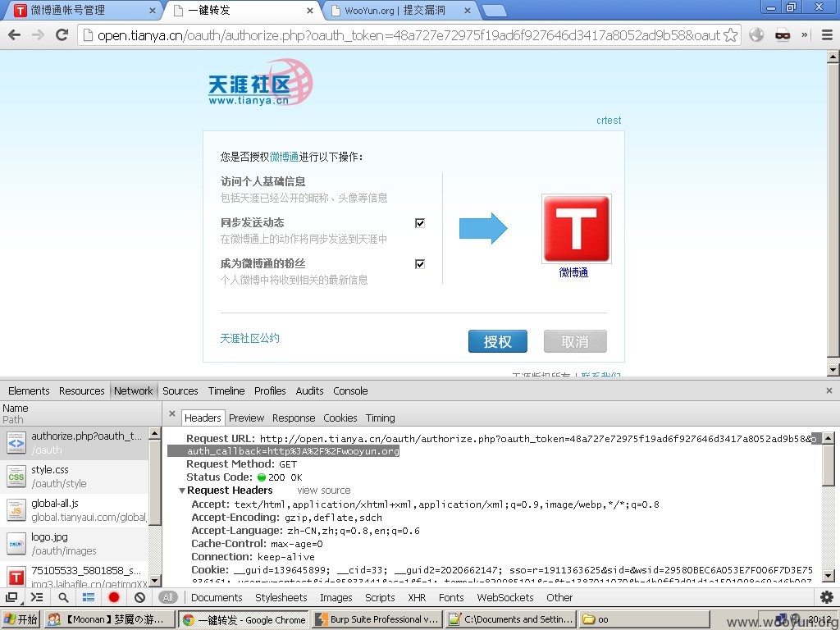Open DevTools settings gear icon

tap(827, 597)
